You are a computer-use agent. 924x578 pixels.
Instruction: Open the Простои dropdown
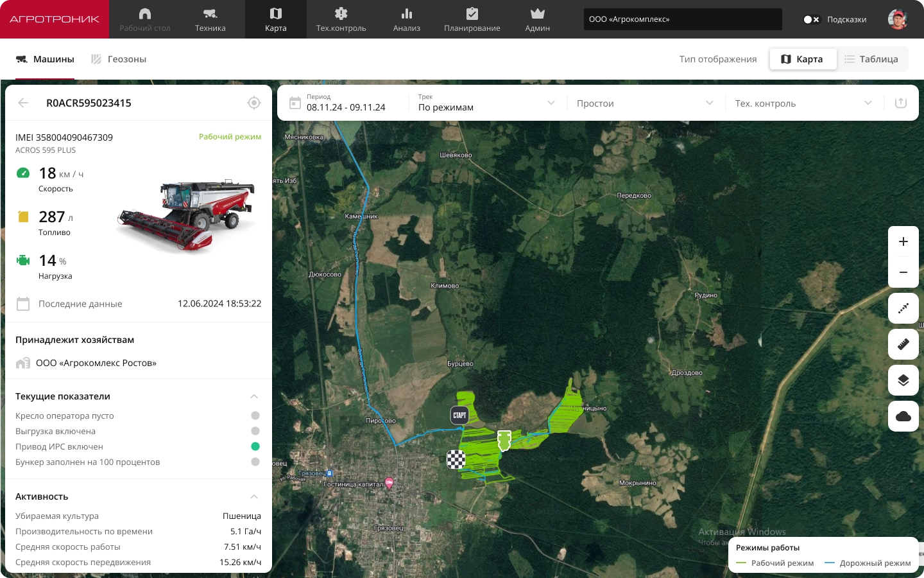click(x=645, y=103)
